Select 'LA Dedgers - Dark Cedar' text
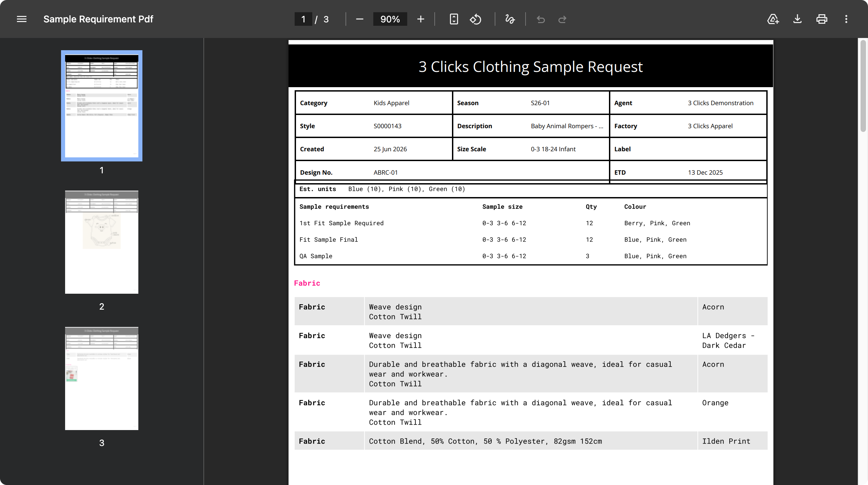The image size is (868, 485). 728,341
